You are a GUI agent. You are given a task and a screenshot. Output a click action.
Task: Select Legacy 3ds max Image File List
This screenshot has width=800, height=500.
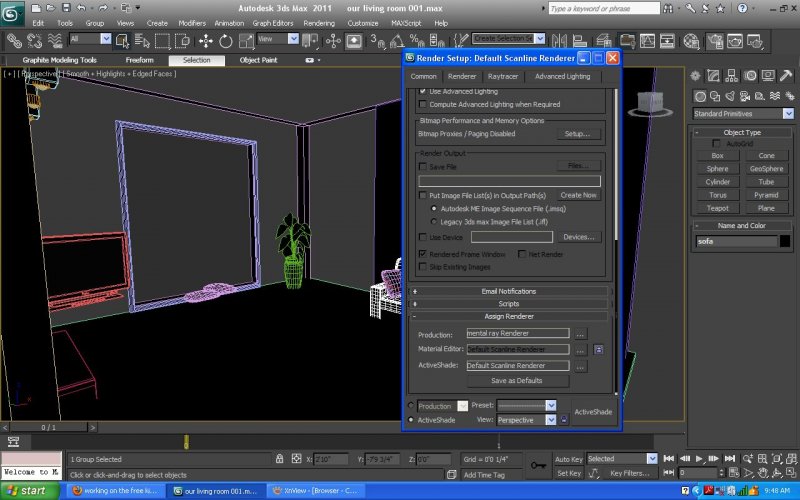434,222
